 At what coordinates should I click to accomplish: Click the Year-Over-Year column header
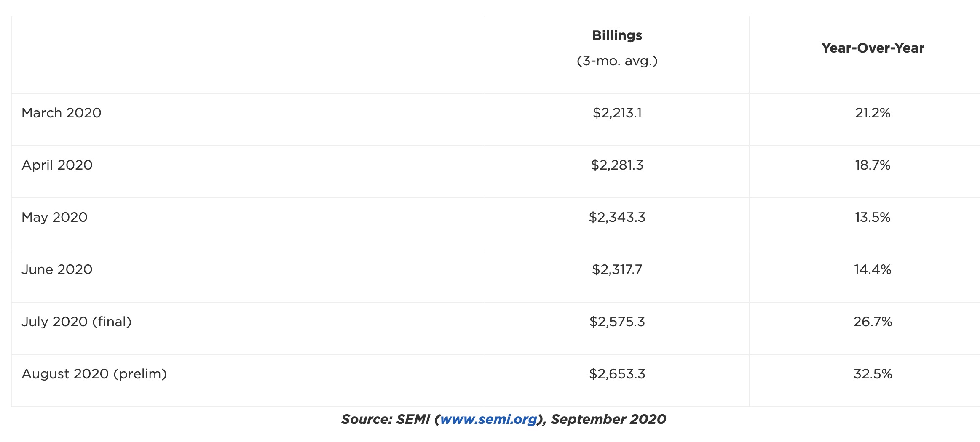click(873, 48)
